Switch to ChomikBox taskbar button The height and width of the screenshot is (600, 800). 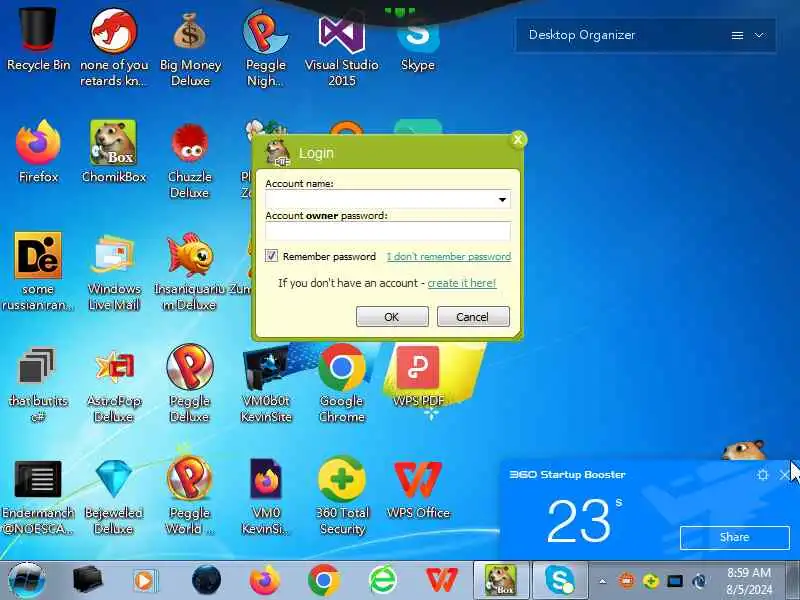pyautogui.click(x=501, y=580)
